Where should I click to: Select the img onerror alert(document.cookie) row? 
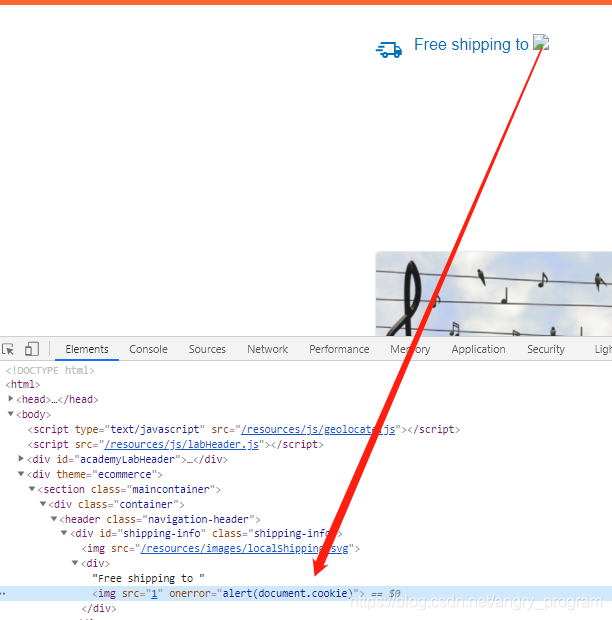(306, 594)
